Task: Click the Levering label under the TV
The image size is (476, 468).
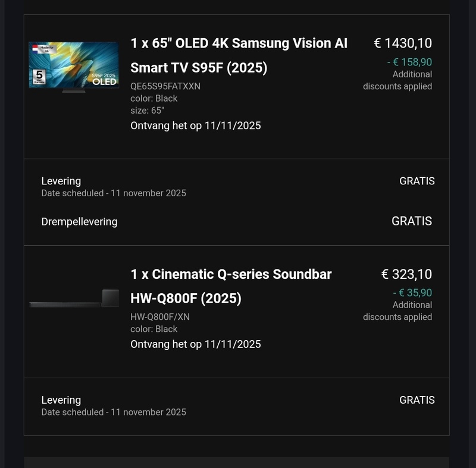Action: click(61, 181)
